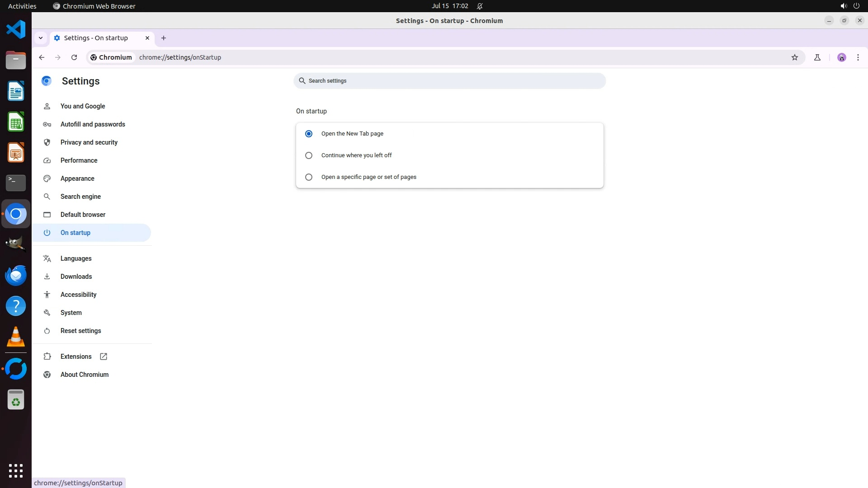Screen dimensions: 868x488
Task: Click the Search settings field
Action: 449,81
